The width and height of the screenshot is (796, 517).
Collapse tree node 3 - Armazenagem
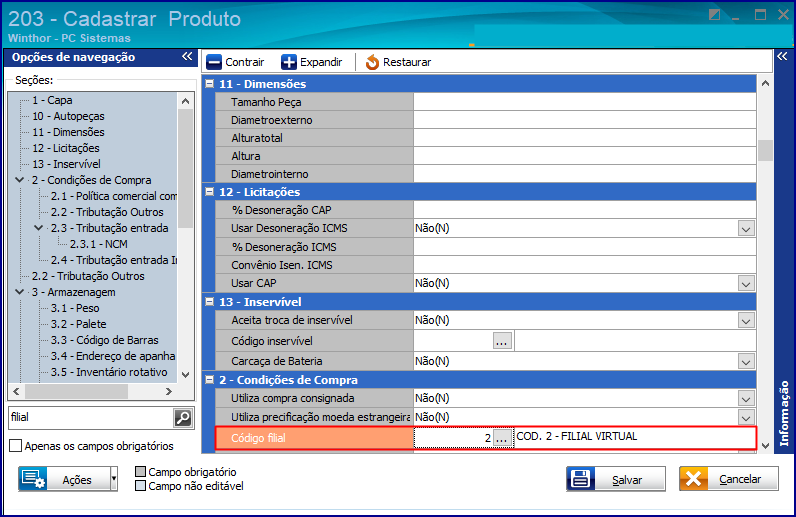point(20,292)
